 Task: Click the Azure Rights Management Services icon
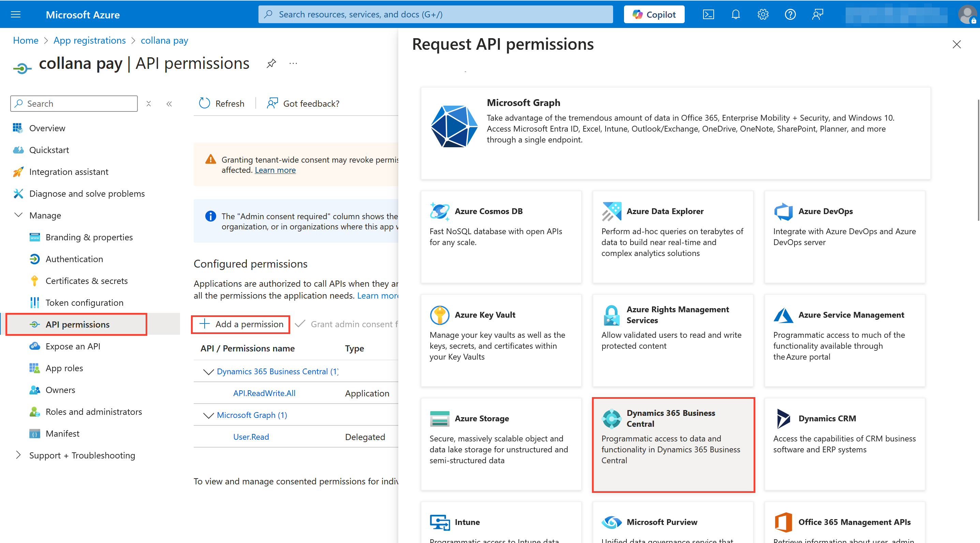[x=611, y=315]
